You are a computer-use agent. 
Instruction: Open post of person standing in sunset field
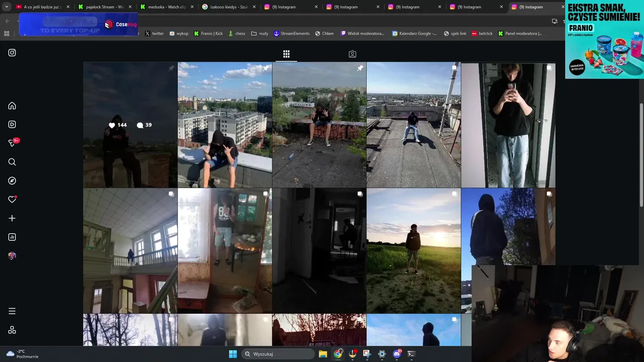tap(414, 251)
